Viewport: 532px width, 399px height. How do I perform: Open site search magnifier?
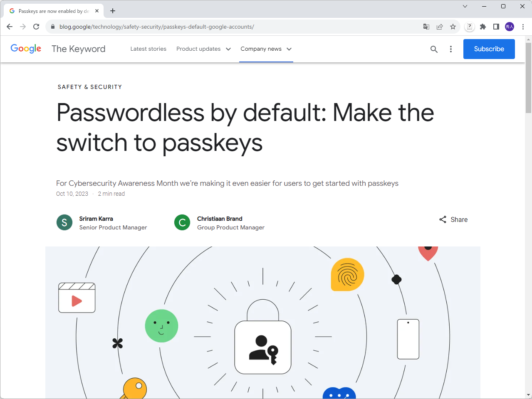pyautogui.click(x=434, y=49)
